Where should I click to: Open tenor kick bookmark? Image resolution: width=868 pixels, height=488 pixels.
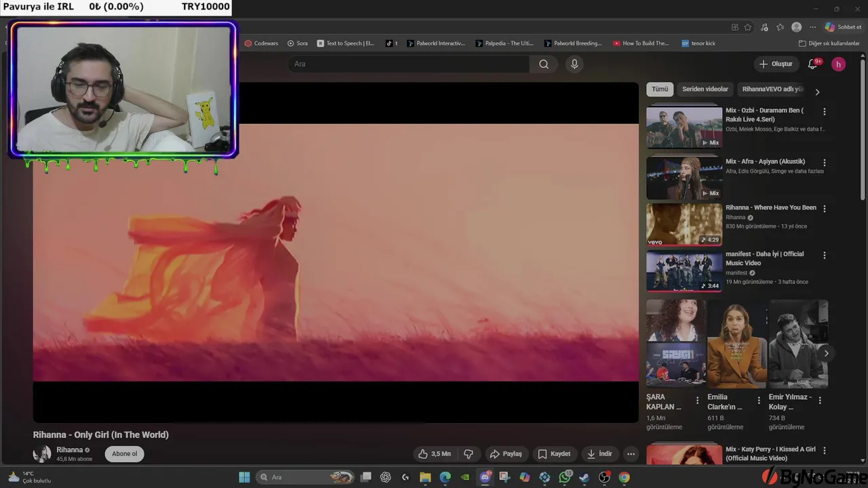[698, 43]
